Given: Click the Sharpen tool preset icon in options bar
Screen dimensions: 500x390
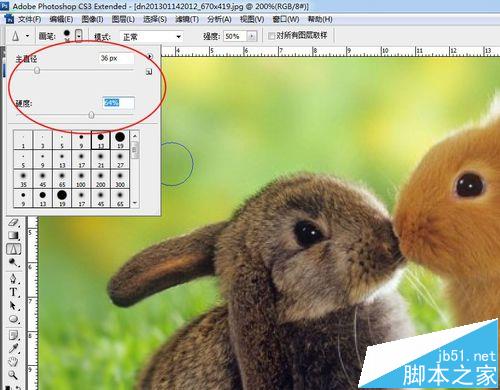Looking at the screenshot, I should pyautogui.click(x=15, y=36).
